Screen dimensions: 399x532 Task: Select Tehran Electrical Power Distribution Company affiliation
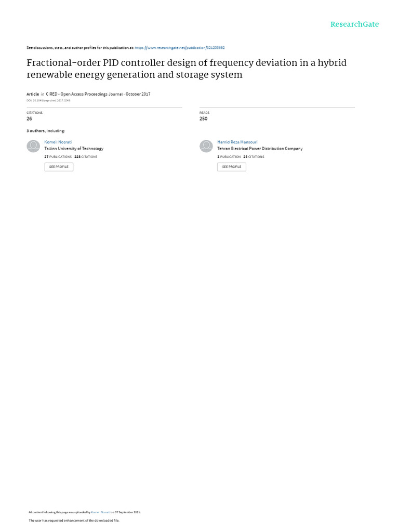(x=260, y=149)
